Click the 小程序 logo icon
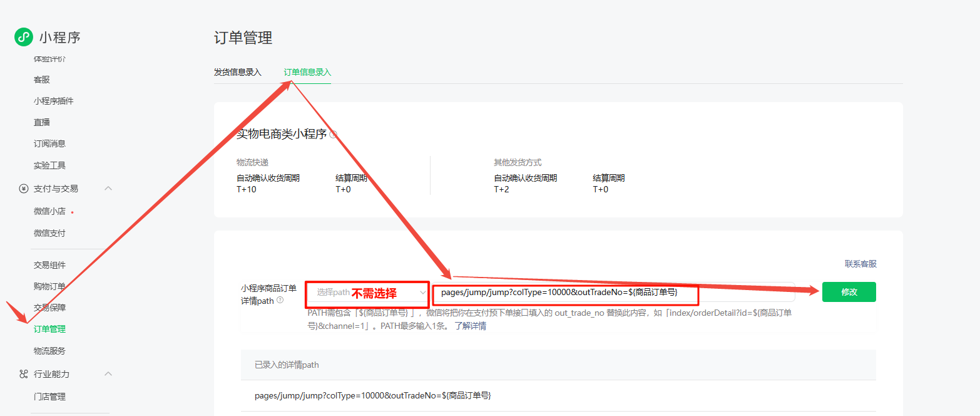Image resolution: width=980 pixels, height=416 pixels. point(24,37)
